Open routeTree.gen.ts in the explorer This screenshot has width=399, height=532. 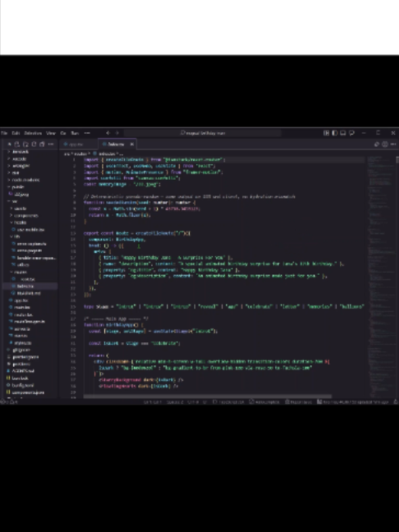(30, 321)
